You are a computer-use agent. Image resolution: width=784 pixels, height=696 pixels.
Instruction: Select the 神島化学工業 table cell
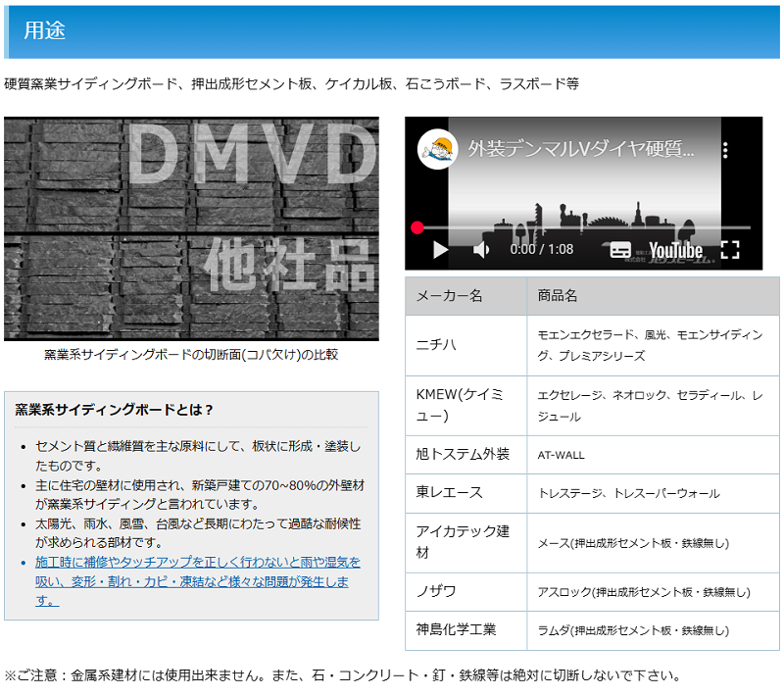(466, 630)
